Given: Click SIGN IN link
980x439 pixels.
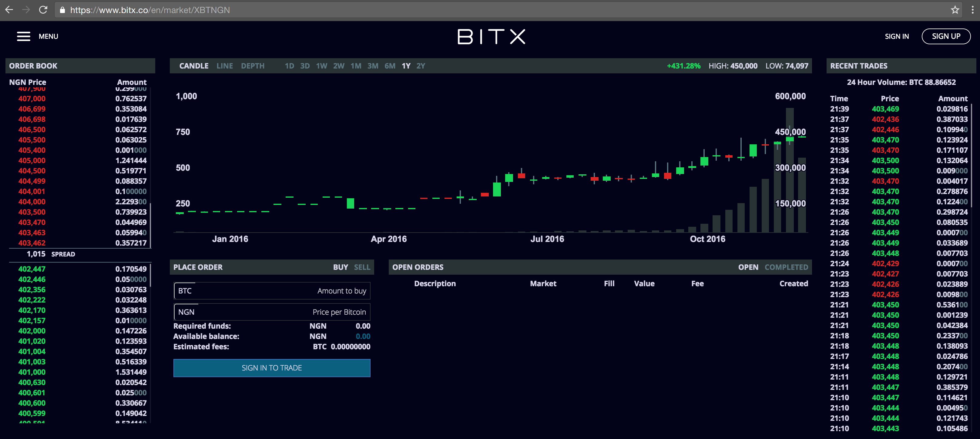Looking at the screenshot, I should coord(896,36).
